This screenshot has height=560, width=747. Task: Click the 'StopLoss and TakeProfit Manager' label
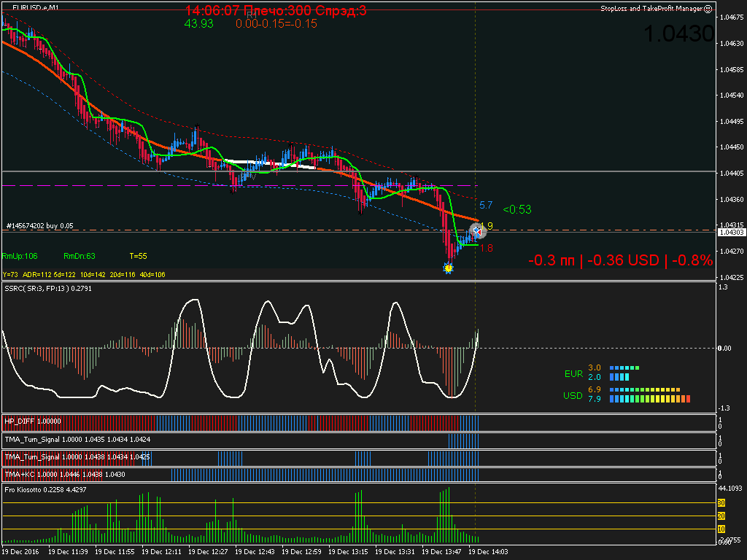click(x=651, y=9)
